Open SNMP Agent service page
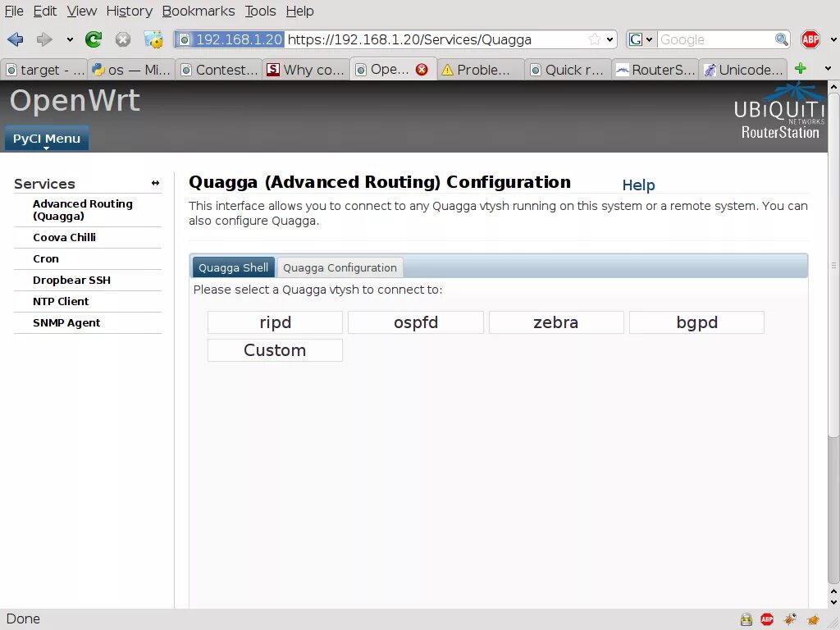 pos(66,323)
